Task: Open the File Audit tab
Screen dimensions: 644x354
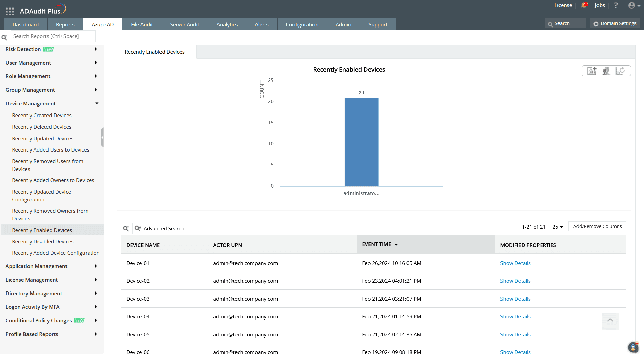Action: [142, 24]
